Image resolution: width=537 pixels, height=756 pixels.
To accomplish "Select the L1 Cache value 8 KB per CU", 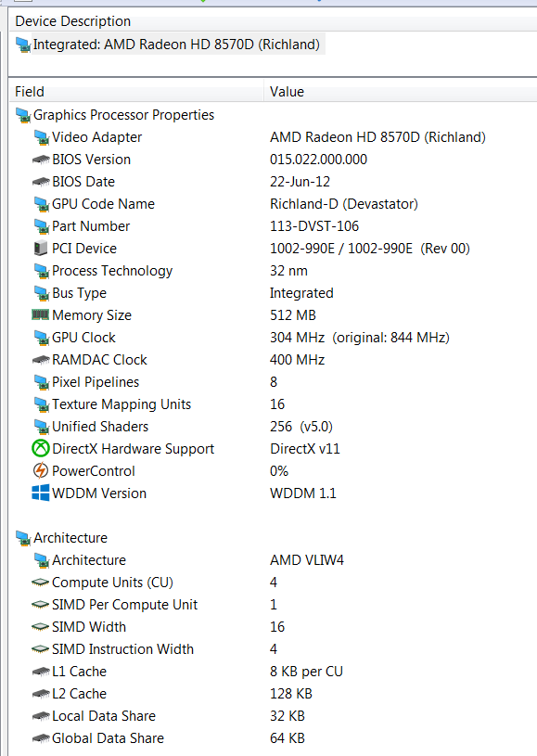I will click(x=306, y=672).
